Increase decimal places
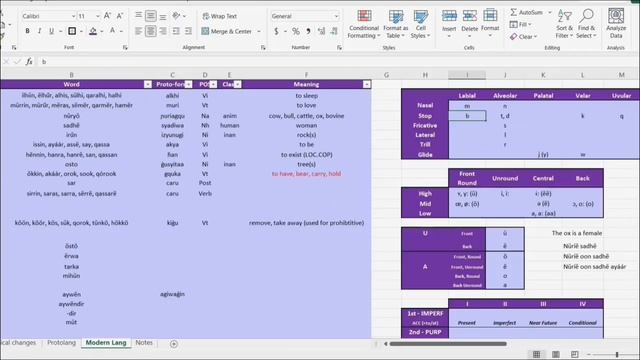 click(321, 31)
